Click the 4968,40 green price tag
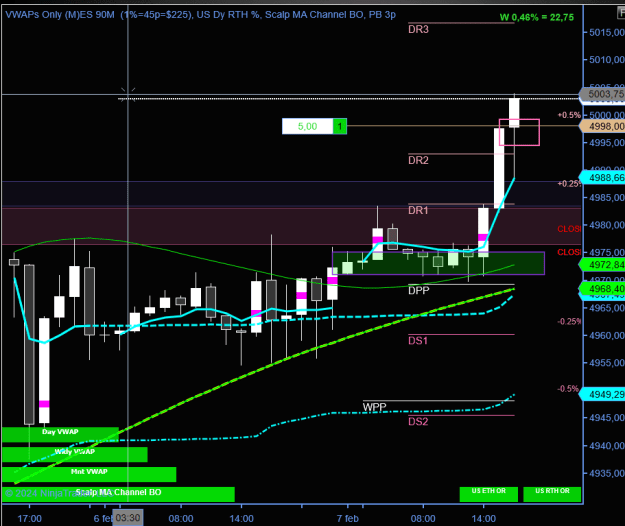This screenshot has height=526, width=625. (603, 288)
